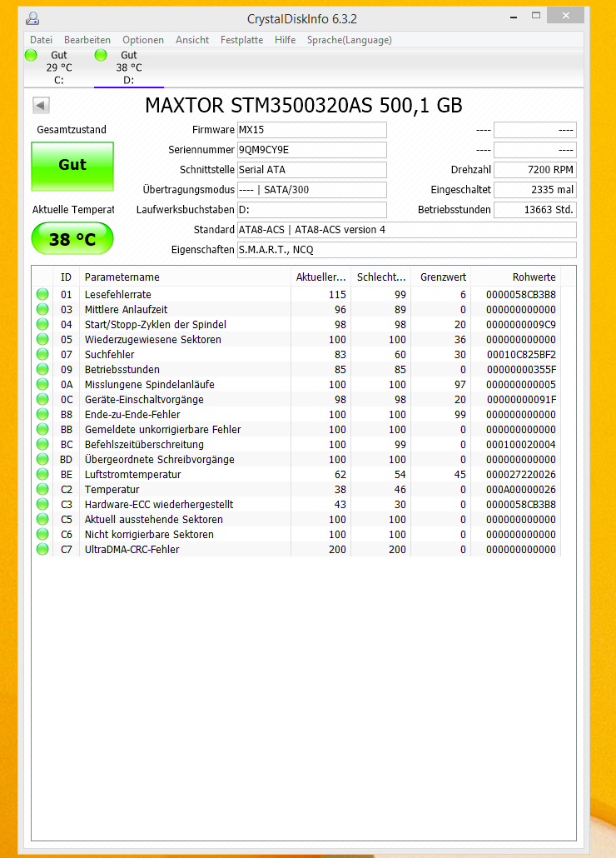The height and width of the screenshot is (858, 616).
Task: Click status dot for Misslungene Spindelanläufe row
Action: tap(42, 384)
